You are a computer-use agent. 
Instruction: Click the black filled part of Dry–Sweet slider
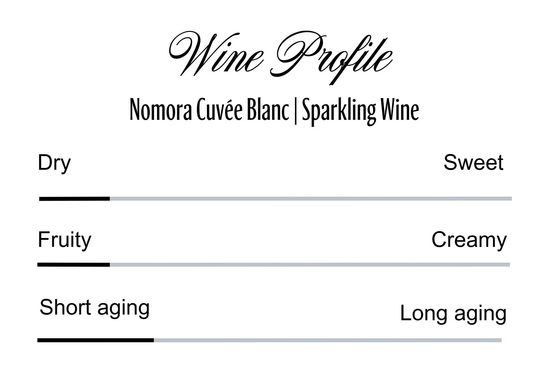pos(74,199)
